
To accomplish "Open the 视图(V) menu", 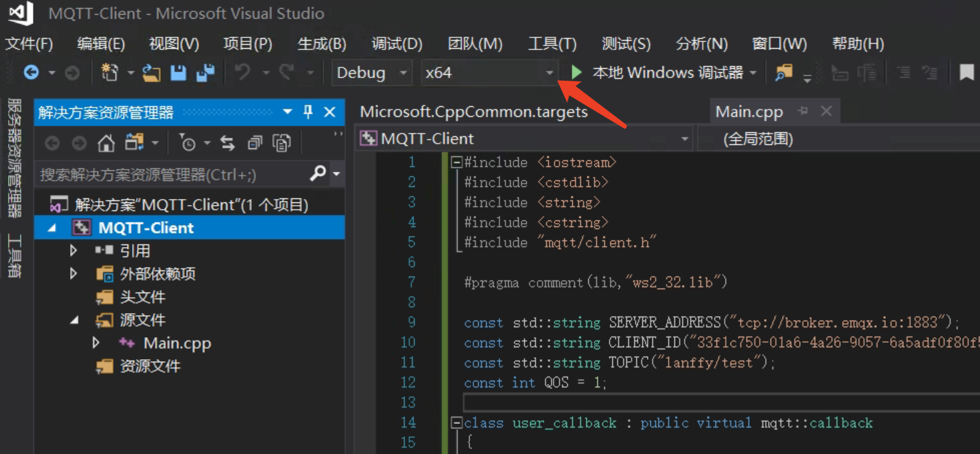I will (x=174, y=44).
